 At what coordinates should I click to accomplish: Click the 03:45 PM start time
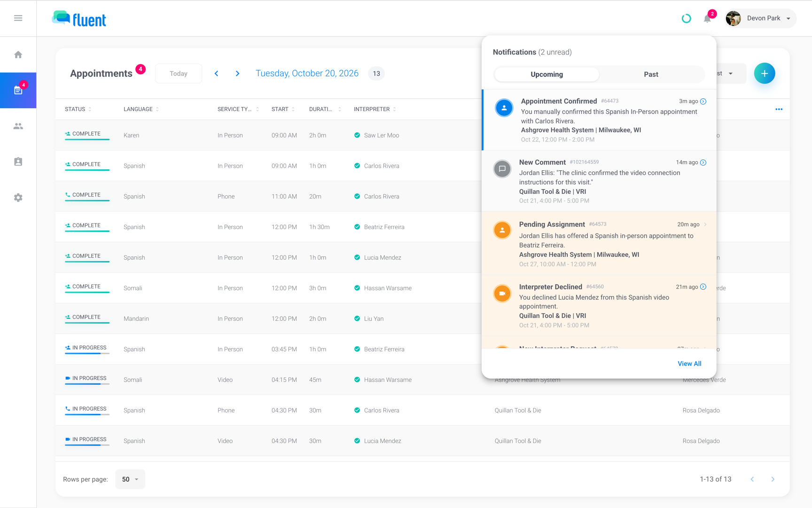coord(284,349)
